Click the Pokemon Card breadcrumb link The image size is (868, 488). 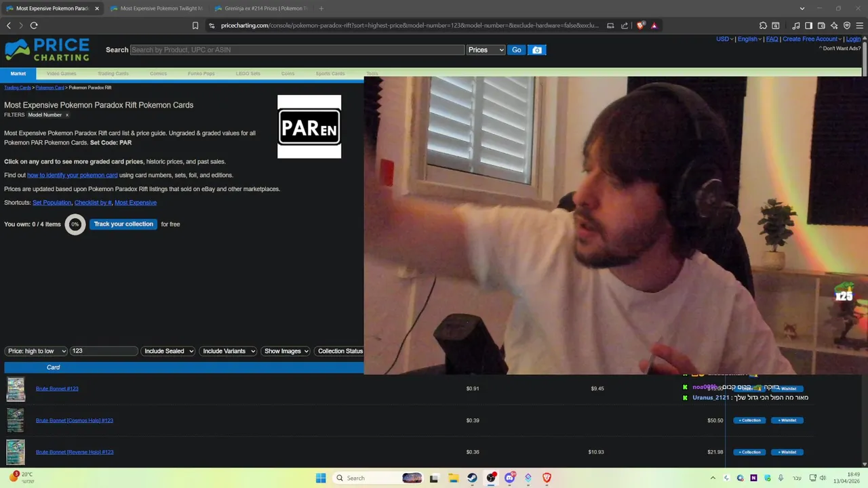(50, 87)
